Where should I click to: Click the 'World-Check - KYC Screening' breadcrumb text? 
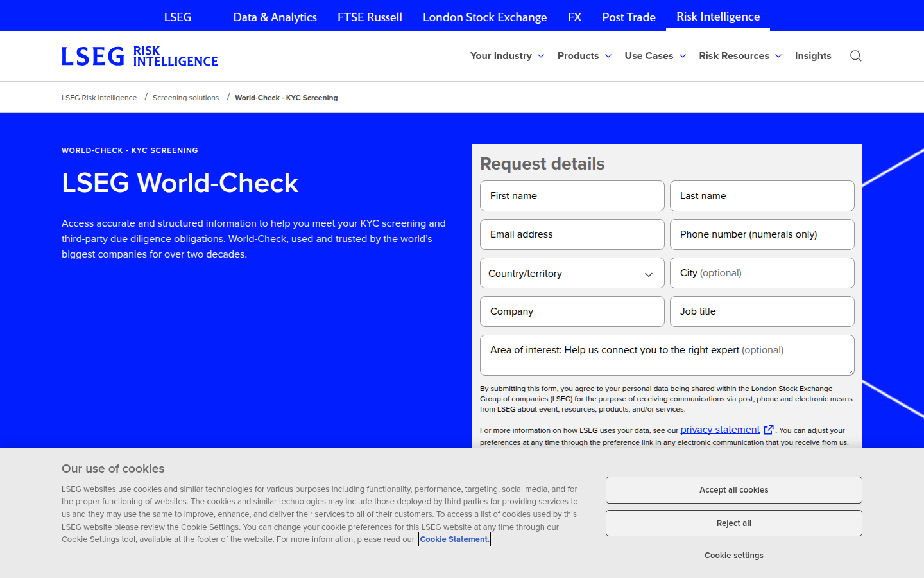(x=286, y=98)
